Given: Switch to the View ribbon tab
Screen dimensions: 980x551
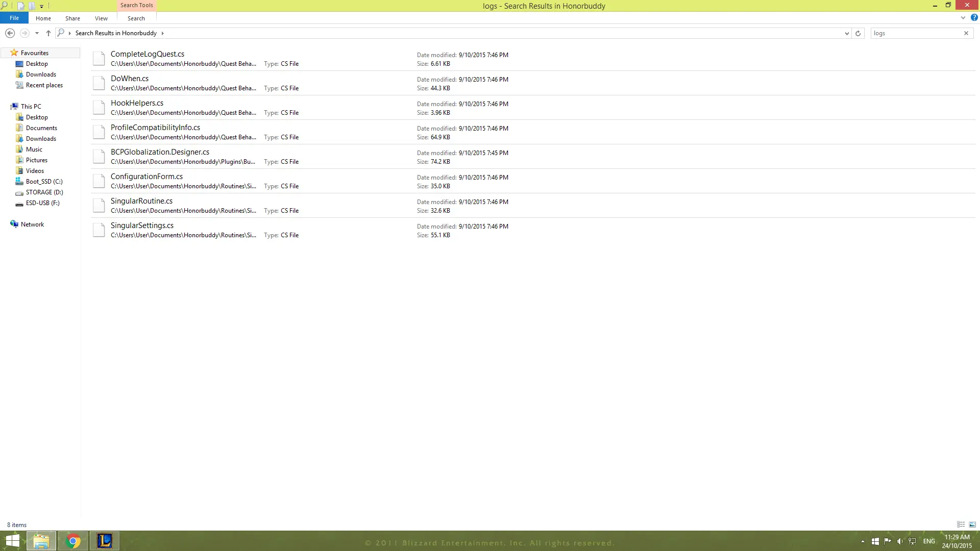Looking at the screenshot, I should (x=101, y=18).
